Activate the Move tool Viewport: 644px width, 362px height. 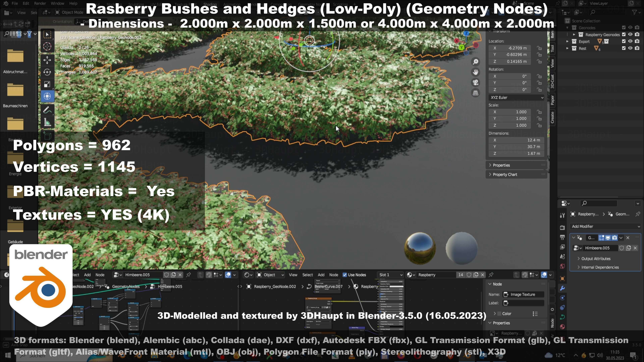click(x=47, y=60)
